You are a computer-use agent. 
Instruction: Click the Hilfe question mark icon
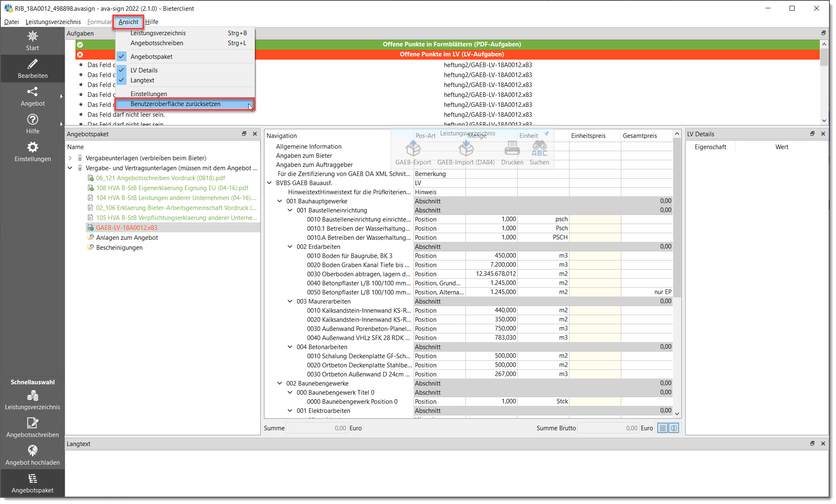coord(32,119)
